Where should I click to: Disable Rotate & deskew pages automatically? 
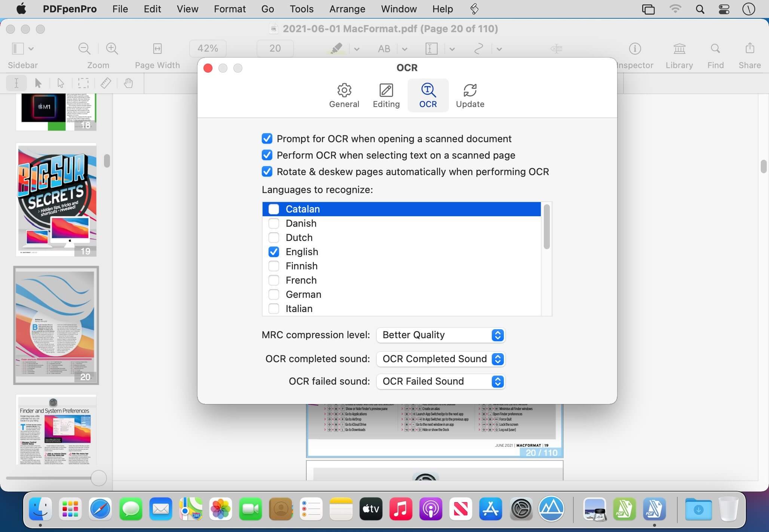click(x=267, y=172)
